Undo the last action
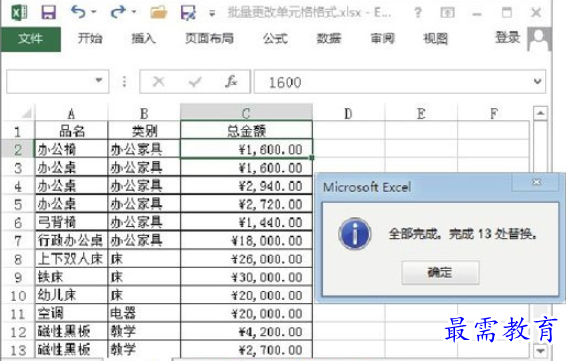566x361 pixels. pyautogui.click(x=78, y=12)
